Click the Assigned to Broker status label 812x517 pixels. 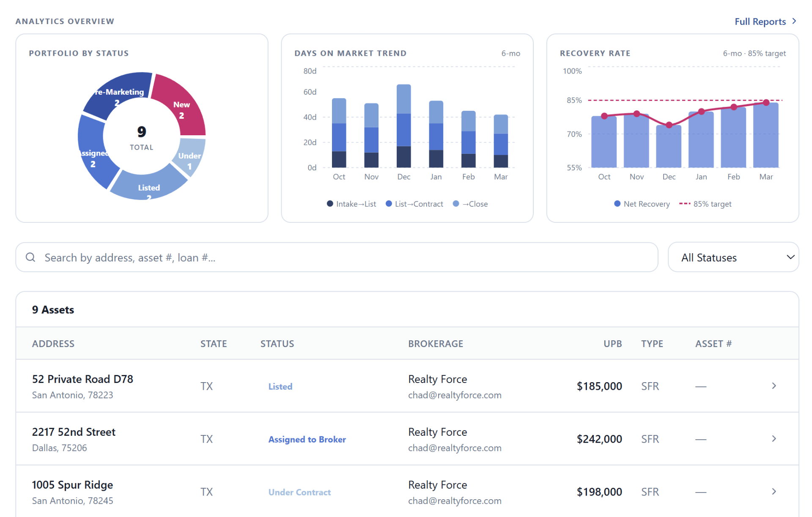307,439
